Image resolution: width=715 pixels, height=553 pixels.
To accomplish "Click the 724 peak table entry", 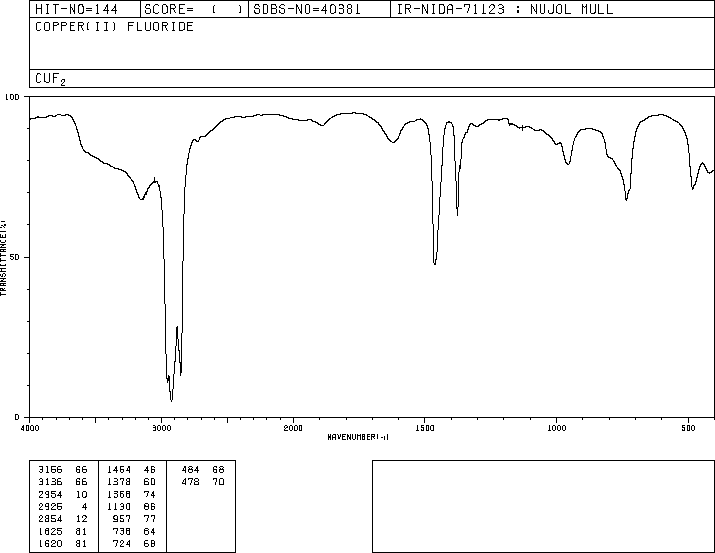I will pyautogui.click(x=122, y=544).
